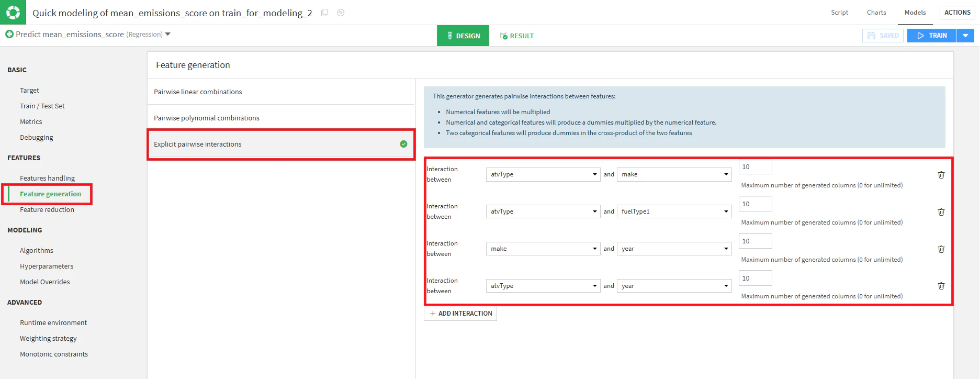
Task: Open the Script tab
Action: tap(839, 13)
